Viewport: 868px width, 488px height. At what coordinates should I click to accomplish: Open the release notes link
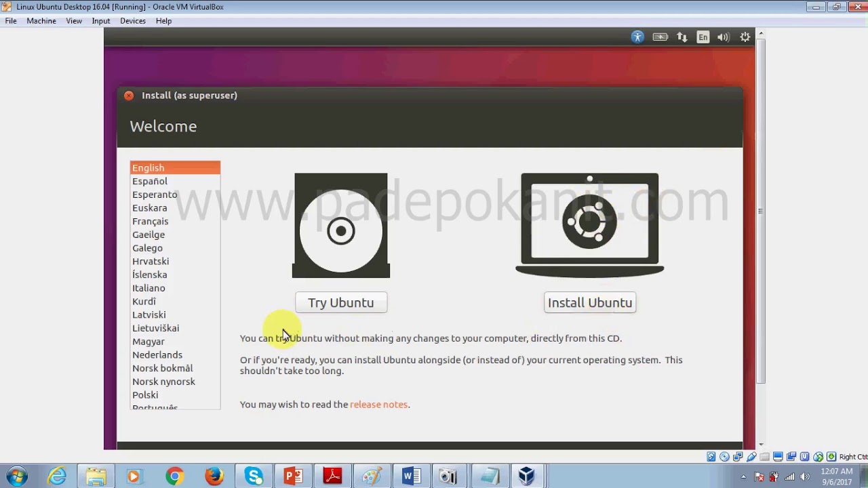[x=378, y=404]
